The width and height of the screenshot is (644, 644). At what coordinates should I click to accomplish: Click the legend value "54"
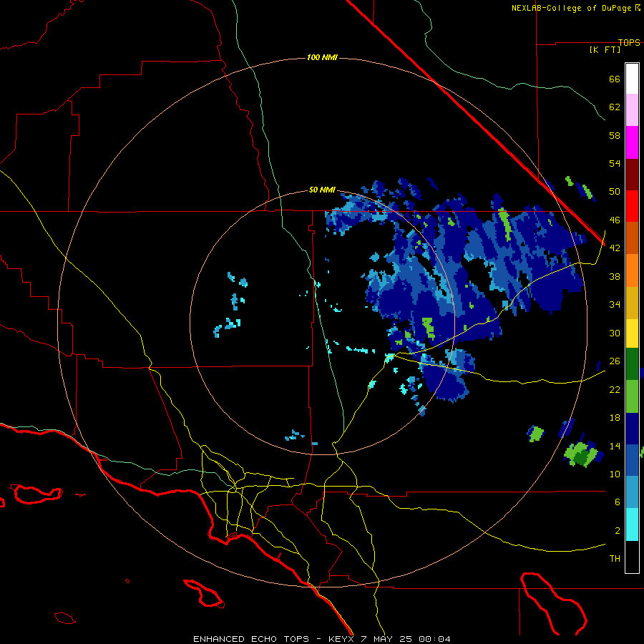point(615,163)
